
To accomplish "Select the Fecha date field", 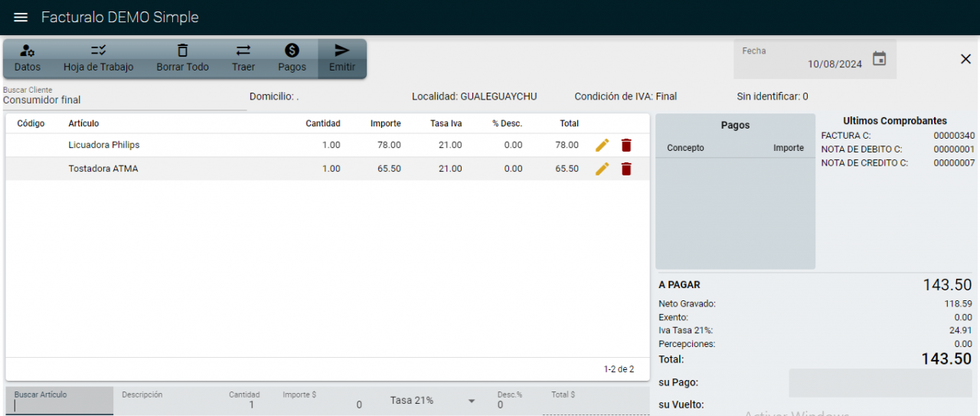I will pyautogui.click(x=802, y=59).
